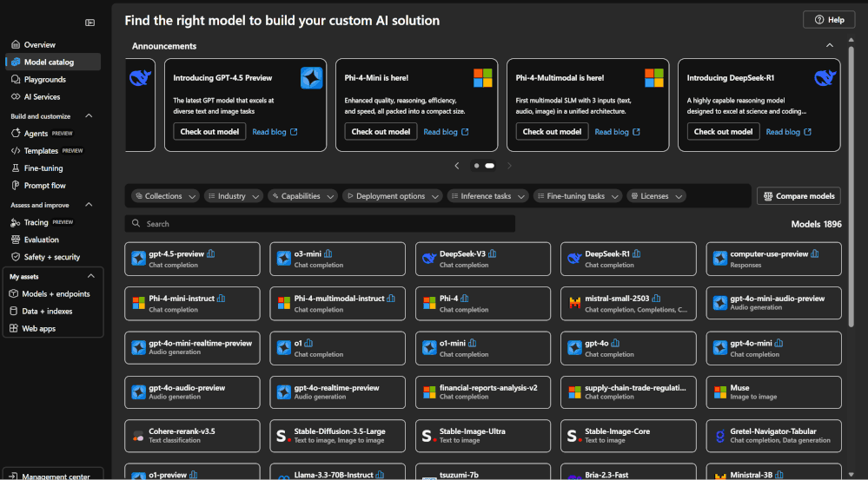
Task: Click the Gretel logo on Gretel-Navigator-Tabular card
Action: (x=720, y=436)
